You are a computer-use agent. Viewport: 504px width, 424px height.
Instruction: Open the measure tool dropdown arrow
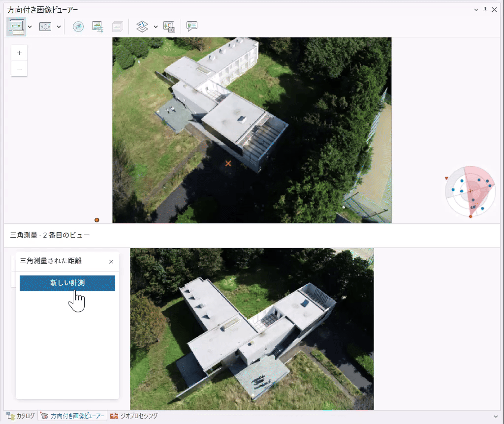pyautogui.click(x=30, y=27)
